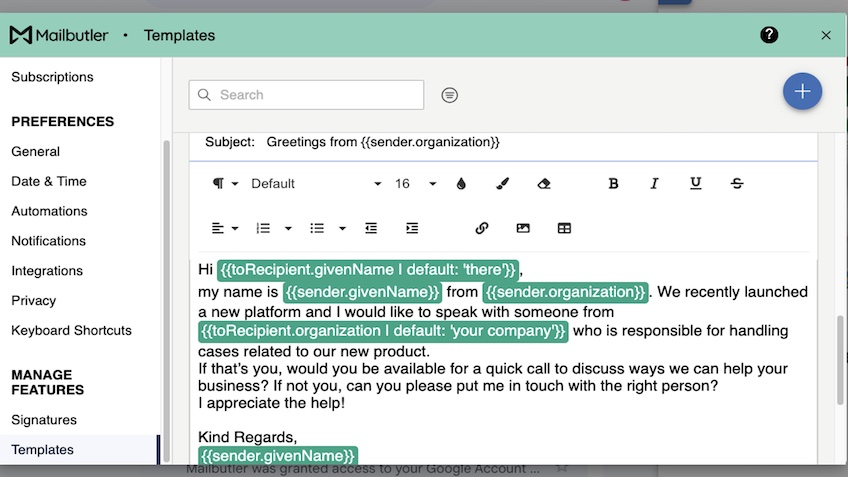Click the sidebar vertical scrollbar
The image size is (848, 477).
point(166,300)
